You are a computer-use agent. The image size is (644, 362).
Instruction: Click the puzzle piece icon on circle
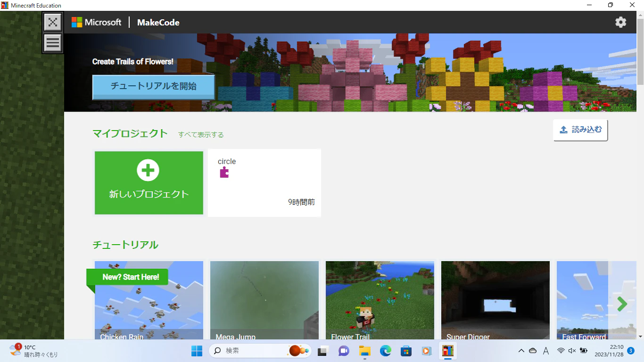tap(224, 173)
